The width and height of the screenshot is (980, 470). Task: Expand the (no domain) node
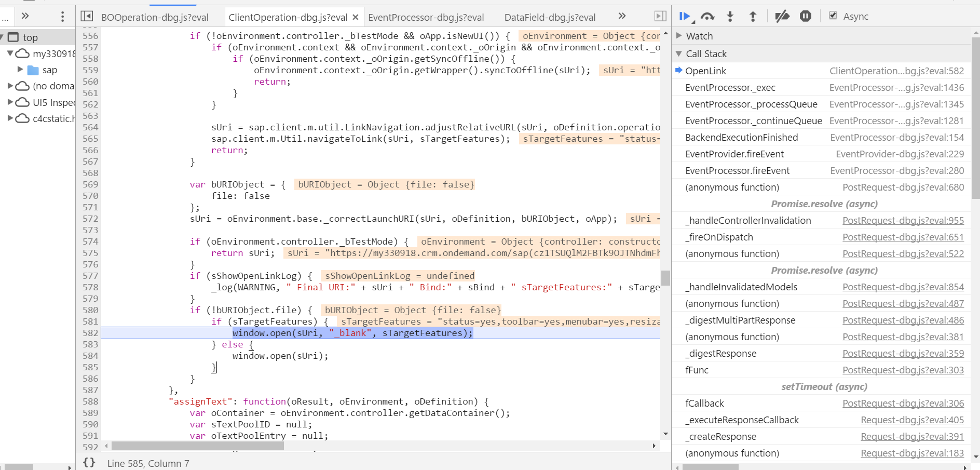tap(10, 86)
